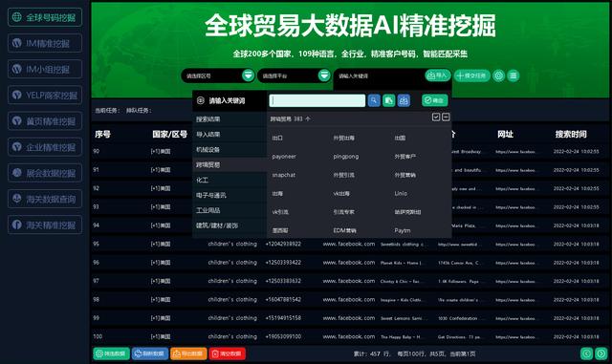
Task: Pick the keyword snapchat
Action: tap(284, 175)
